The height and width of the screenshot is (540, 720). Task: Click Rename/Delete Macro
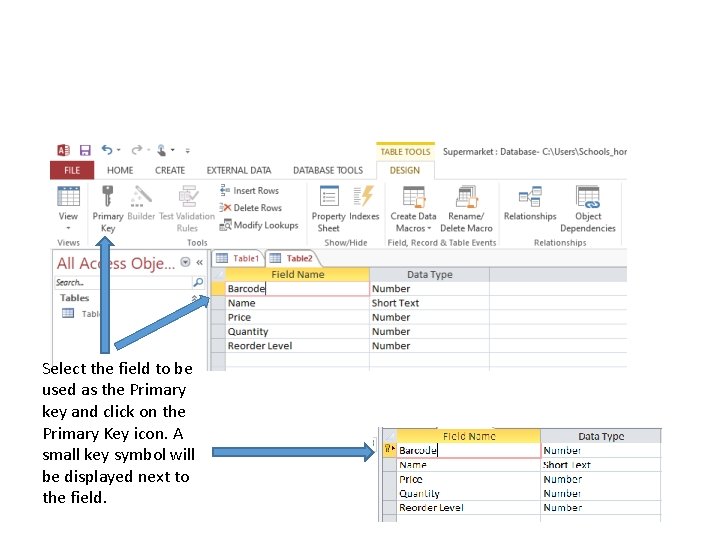[466, 209]
